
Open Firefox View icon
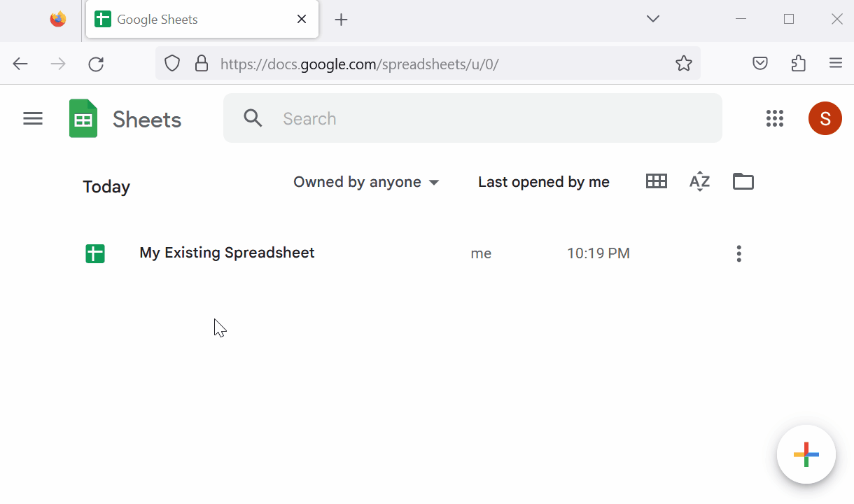point(58,20)
